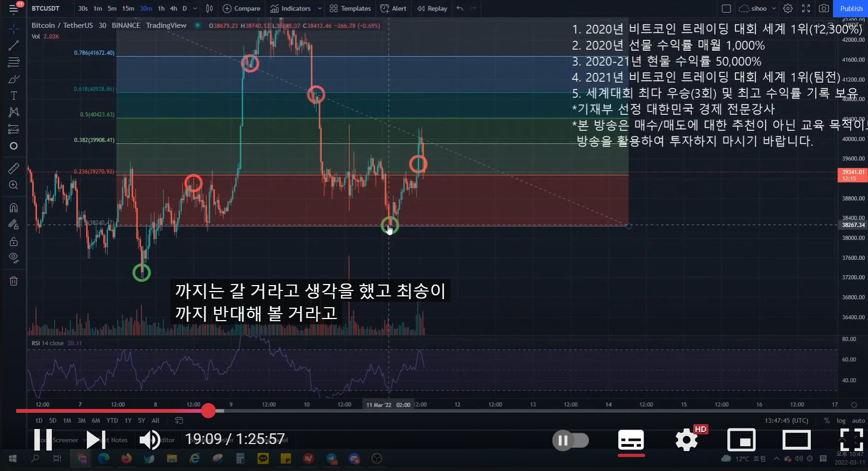This screenshot has height=471, width=868.
Task: Take a chart snapshot with camera icon
Action: (824, 8)
